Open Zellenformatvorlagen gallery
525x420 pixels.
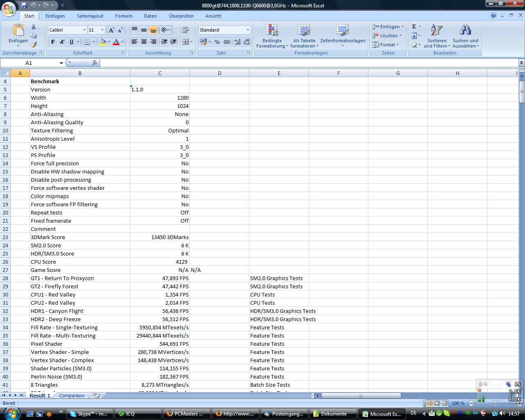pos(342,36)
